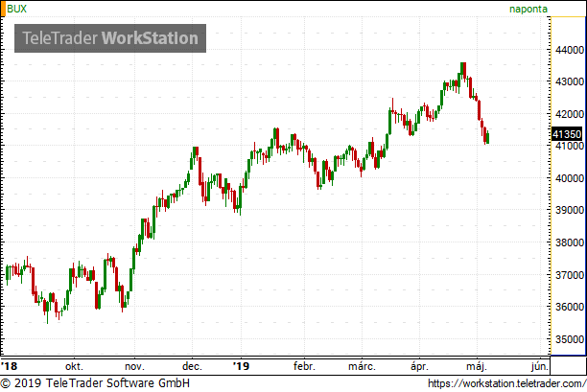
Task: Click the 'jún.' month label
Action: point(539,366)
